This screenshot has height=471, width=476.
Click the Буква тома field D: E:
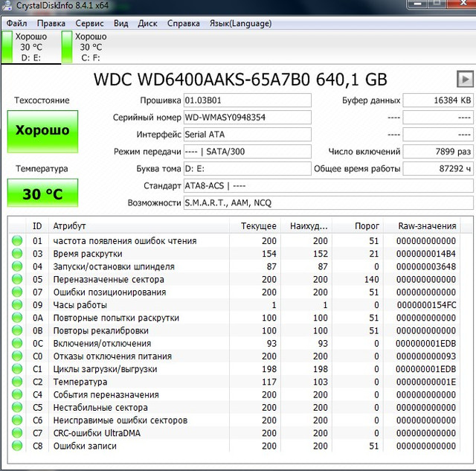(x=248, y=168)
